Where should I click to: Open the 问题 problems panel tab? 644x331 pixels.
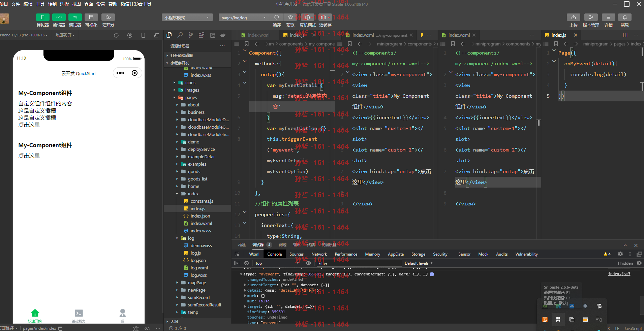[x=283, y=245]
